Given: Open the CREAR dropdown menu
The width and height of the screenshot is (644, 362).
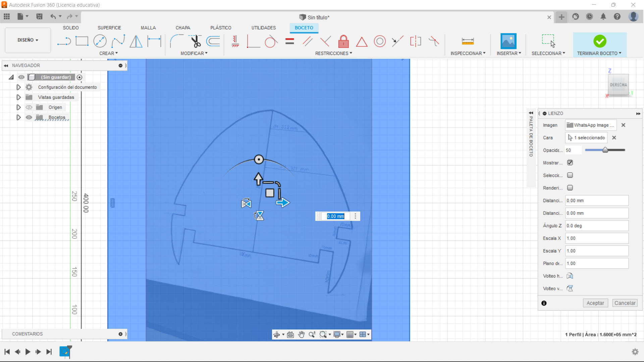Looking at the screenshot, I should point(108,53).
